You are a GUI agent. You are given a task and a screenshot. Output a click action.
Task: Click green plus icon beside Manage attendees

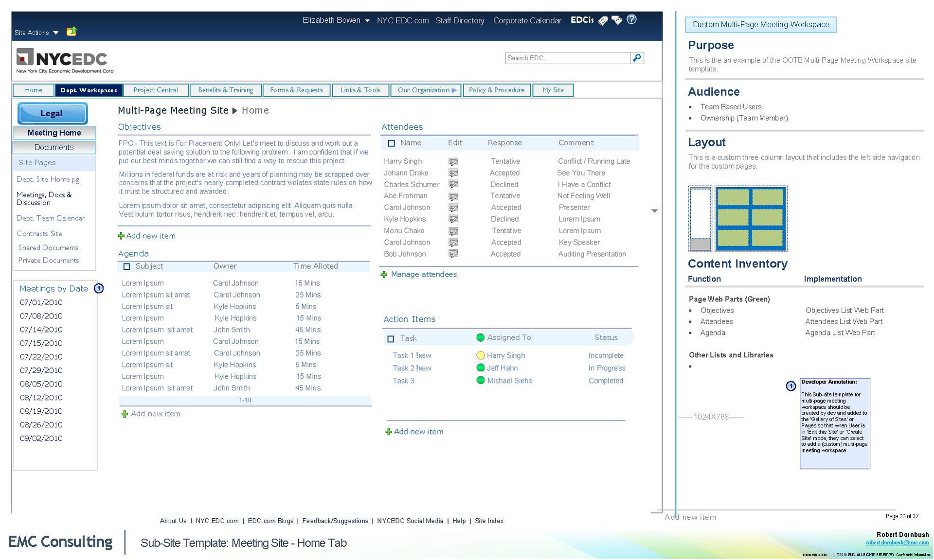point(384,275)
